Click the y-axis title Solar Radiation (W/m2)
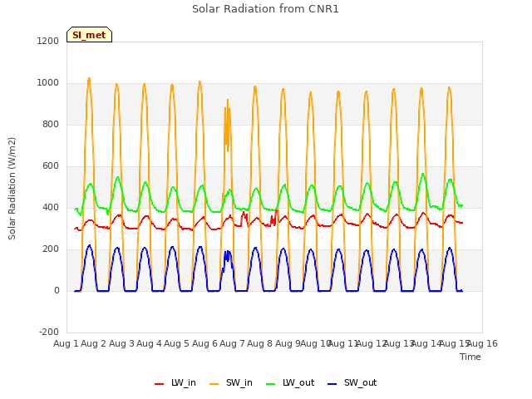 tap(12, 189)
